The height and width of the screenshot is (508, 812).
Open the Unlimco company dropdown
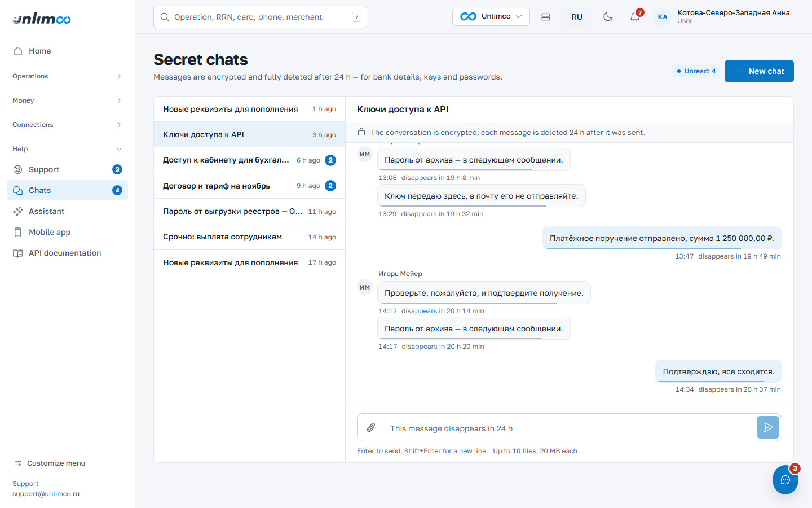(491, 17)
